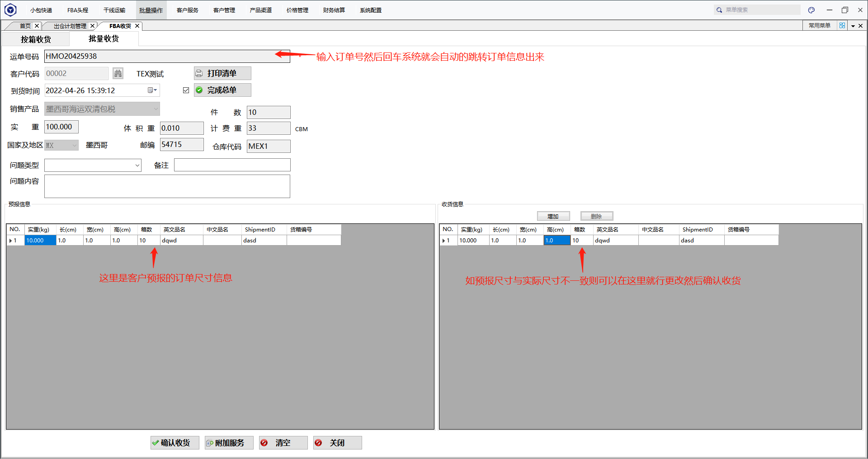The image size is (868, 459).
Task: Open the 客户服务 menu
Action: 188,10
